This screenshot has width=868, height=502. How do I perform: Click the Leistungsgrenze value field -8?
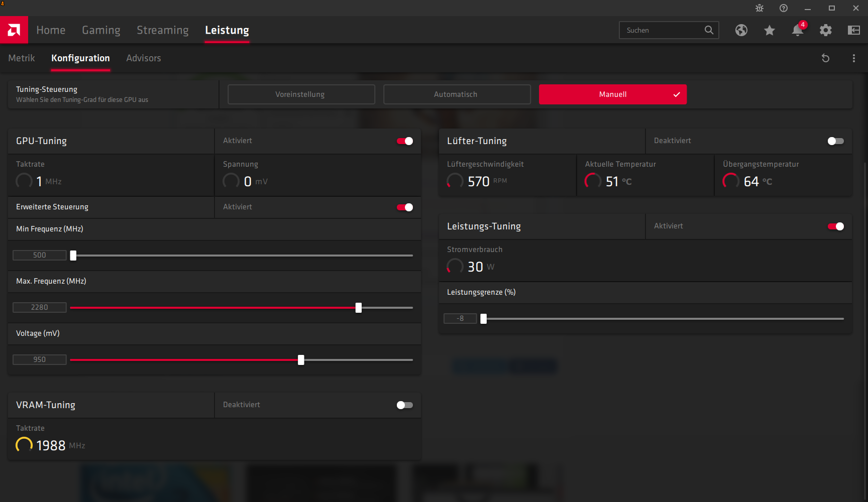tap(460, 318)
